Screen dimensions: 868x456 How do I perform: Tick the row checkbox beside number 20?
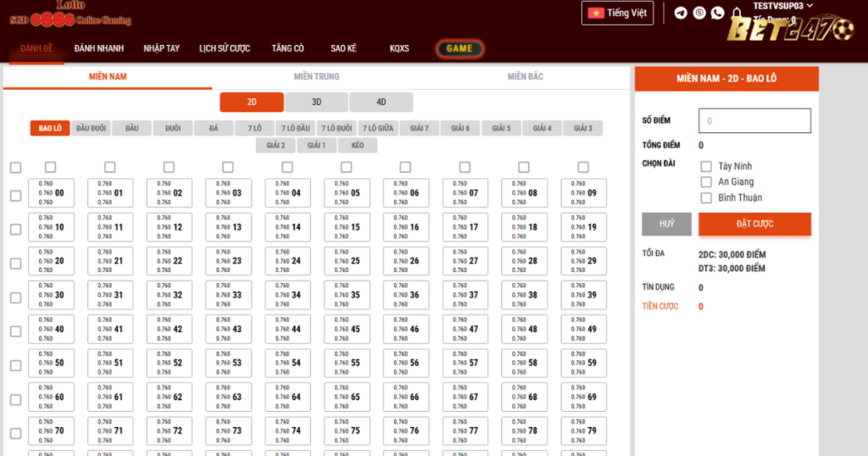(16, 264)
